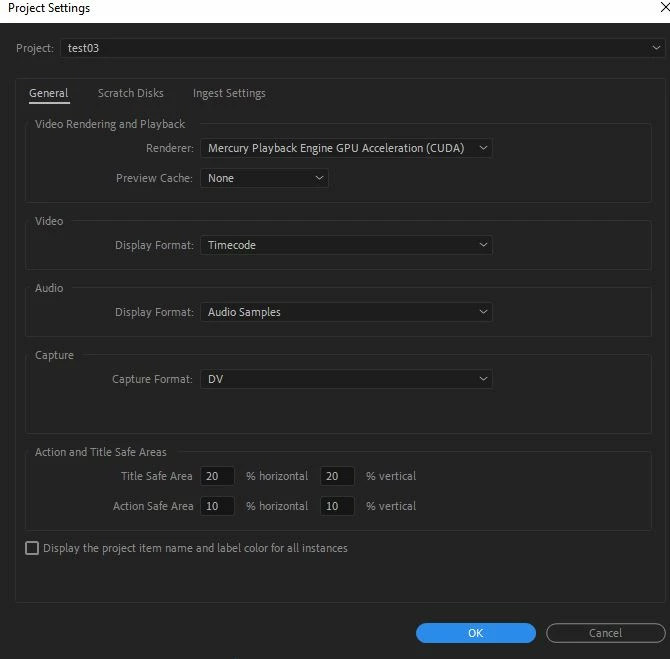Expand the Preview Cache dropdown
The width and height of the screenshot is (670, 659).
pyautogui.click(x=264, y=178)
